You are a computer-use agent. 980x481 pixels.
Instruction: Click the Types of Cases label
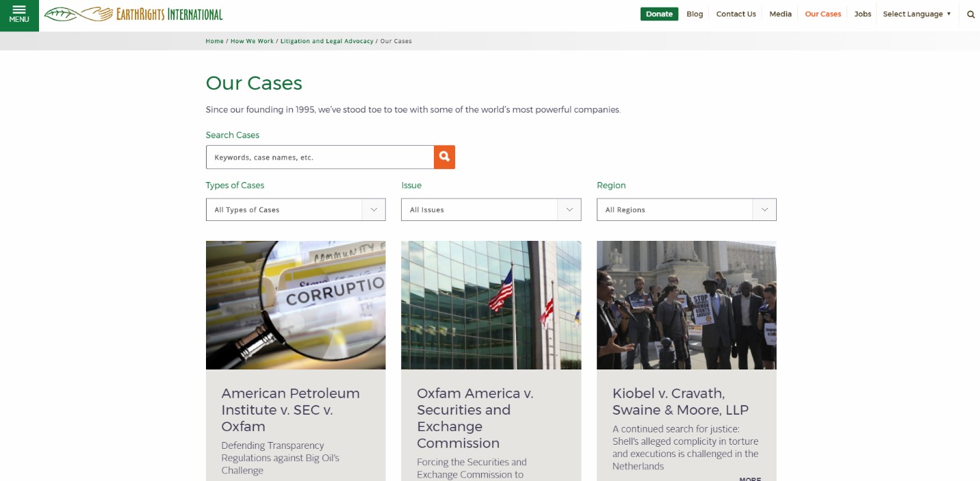(x=235, y=185)
